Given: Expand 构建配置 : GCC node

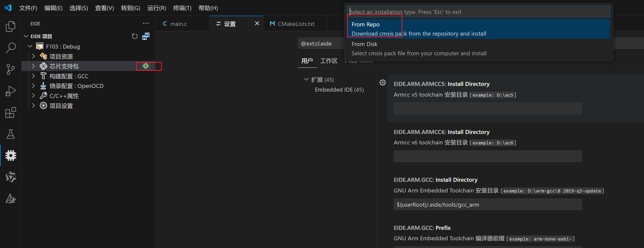Looking at the screenshot, I should (33, 76).
